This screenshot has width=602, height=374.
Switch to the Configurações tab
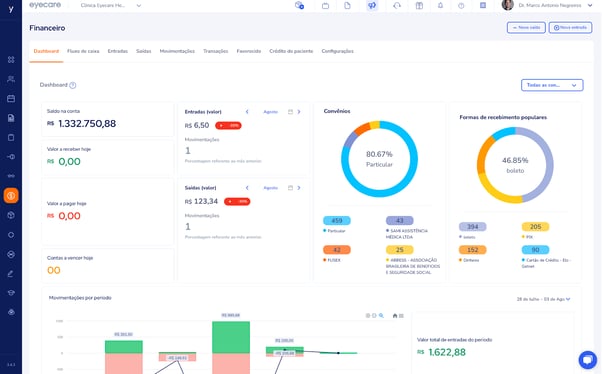pos(337,51)
